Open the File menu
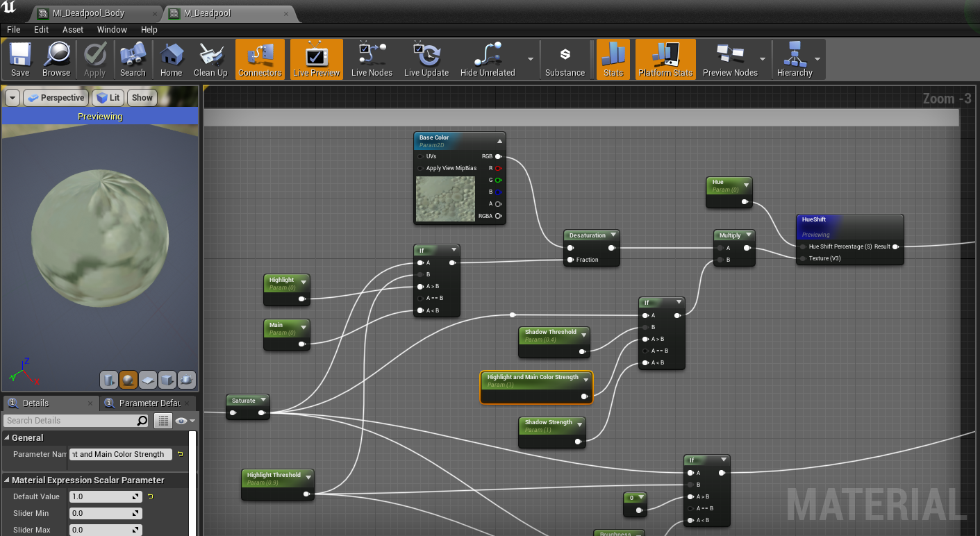Viewport: 980px width, 536px height. 14,29
